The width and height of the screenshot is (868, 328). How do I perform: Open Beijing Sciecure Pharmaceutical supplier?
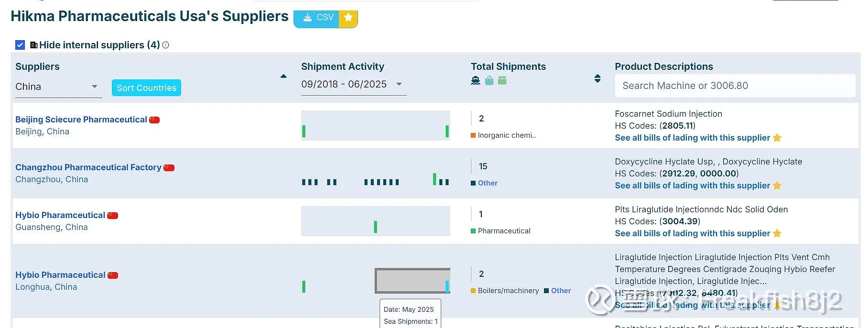click(81, 120)
